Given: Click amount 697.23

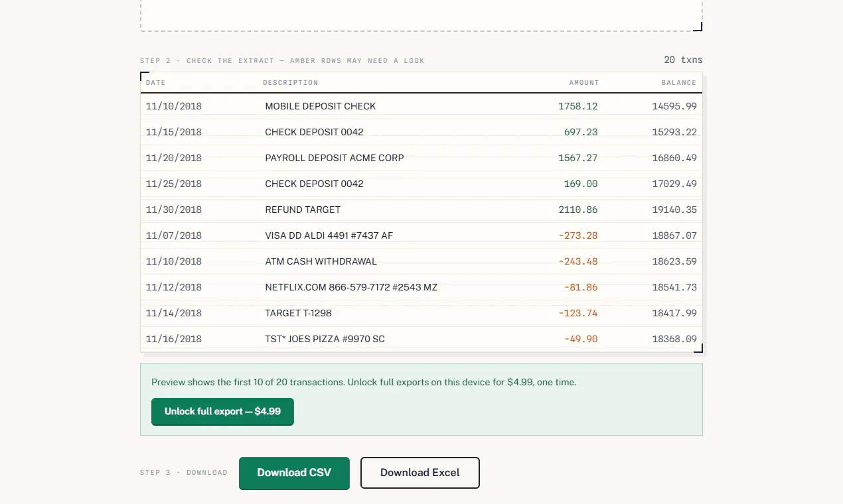Looking at the screenshot, I should [x=581, y=132].
